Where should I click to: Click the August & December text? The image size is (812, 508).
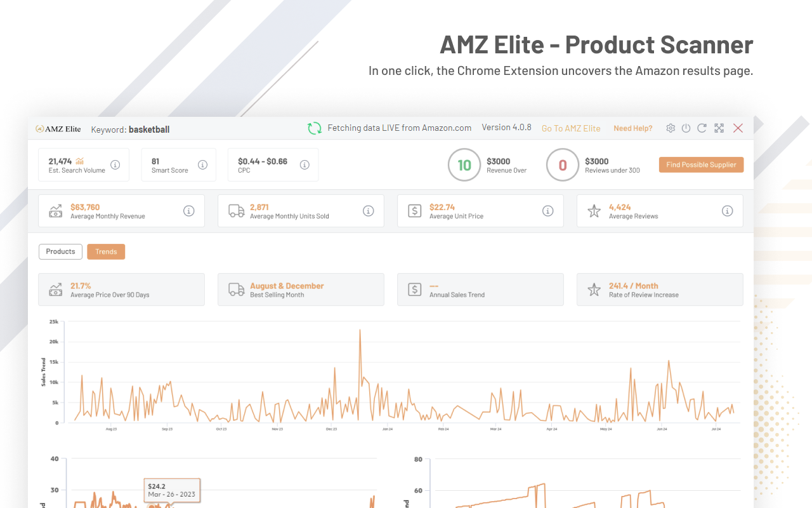(x=287, y=286)
